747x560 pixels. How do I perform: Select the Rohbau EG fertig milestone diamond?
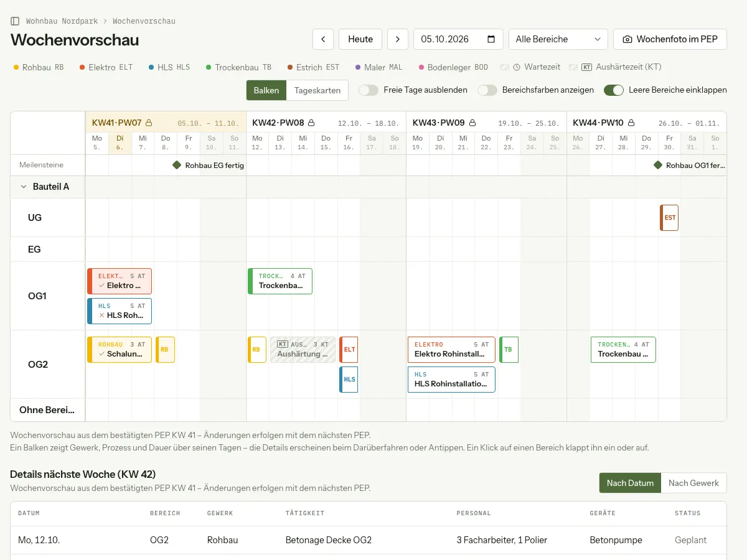(177, 166)
